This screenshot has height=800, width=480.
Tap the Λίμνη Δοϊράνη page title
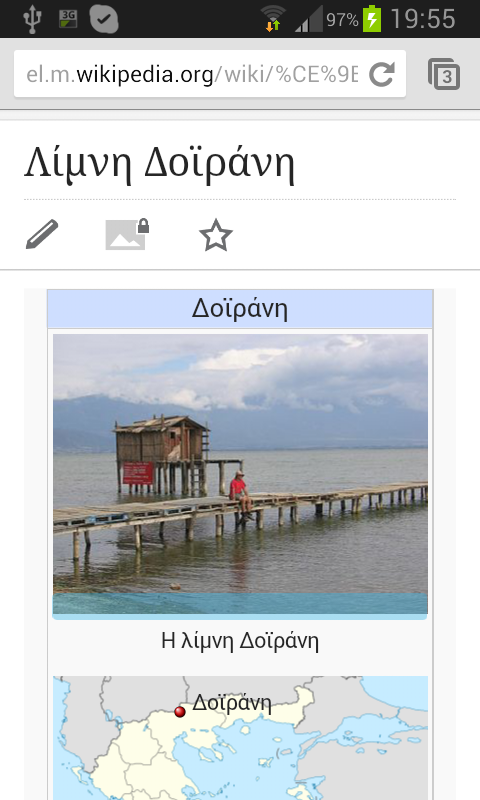[160, 163]
